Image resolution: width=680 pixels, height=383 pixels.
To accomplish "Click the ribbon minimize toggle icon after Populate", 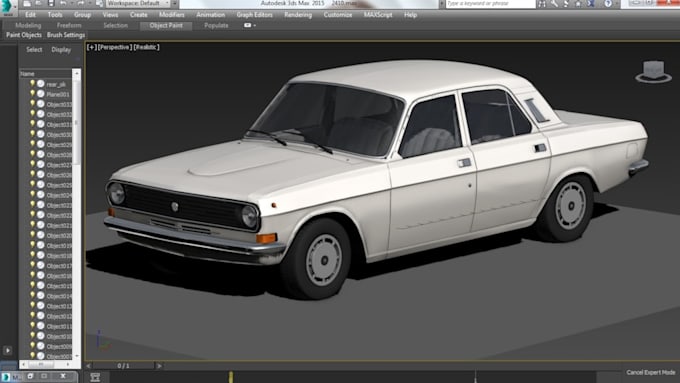I will [x=249, y=25].
